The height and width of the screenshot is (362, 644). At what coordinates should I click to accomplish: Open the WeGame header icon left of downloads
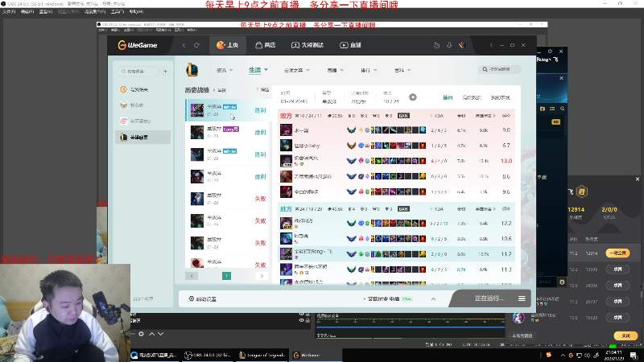point(436,45)
